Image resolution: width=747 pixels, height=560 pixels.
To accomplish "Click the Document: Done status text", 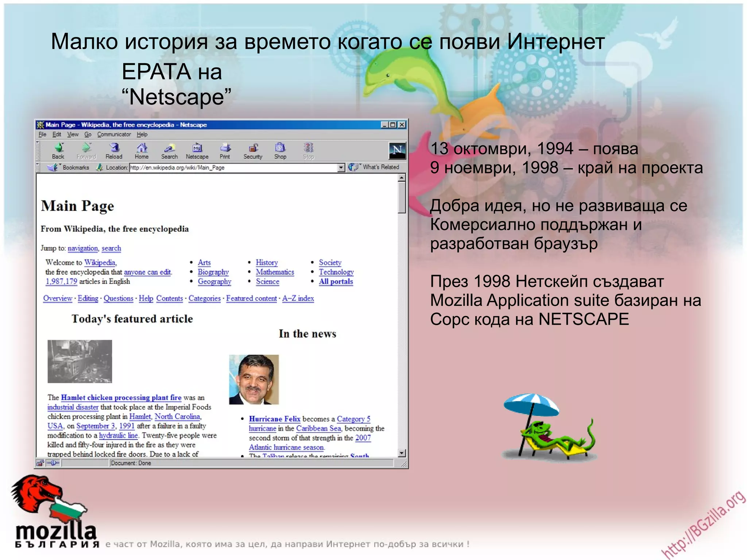I will click(131, 463).
